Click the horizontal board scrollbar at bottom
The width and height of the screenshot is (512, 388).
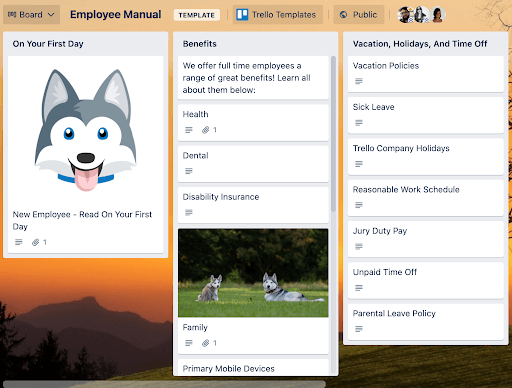(x=164, y=384)
